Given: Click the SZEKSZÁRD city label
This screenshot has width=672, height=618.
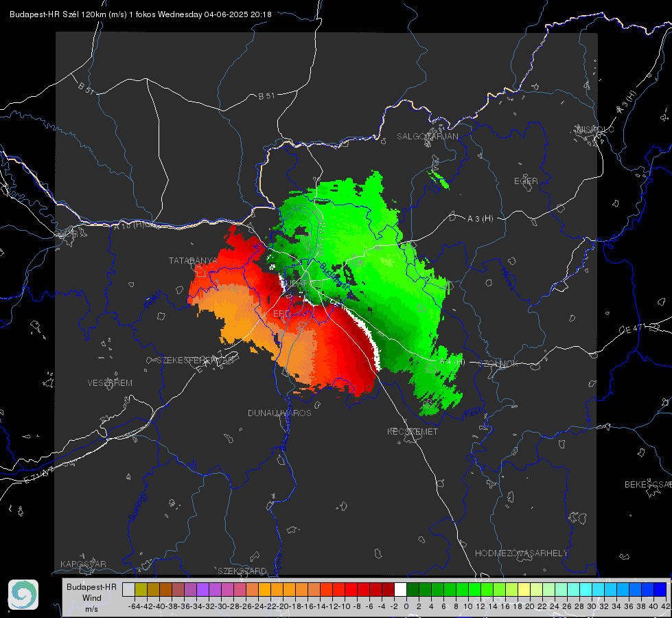Looking at the screenshot, I should click(242, 571).
